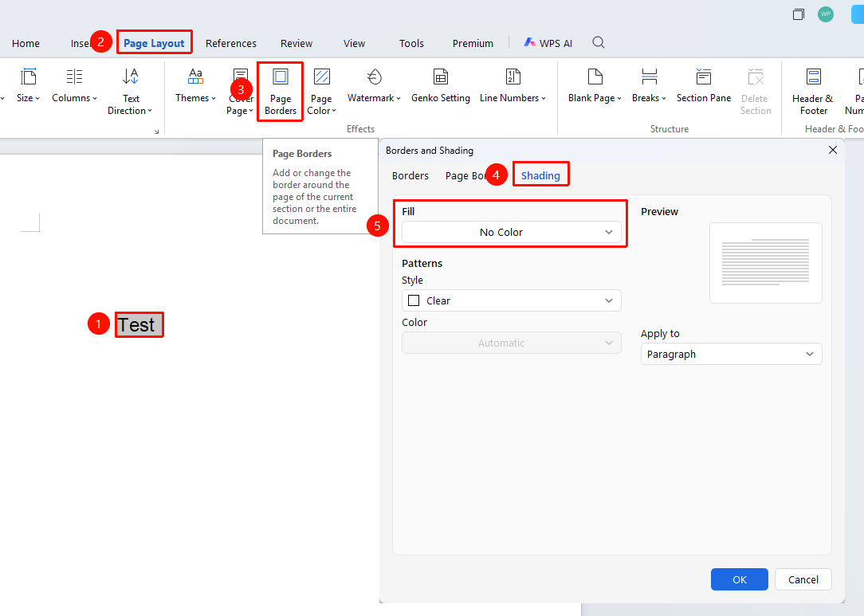Click the restore window icon

click(798, 14)
